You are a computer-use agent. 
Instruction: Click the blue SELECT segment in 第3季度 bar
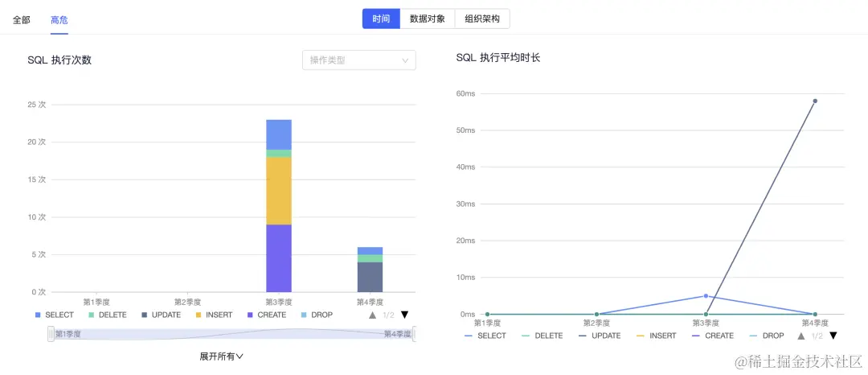click(279, 134)
